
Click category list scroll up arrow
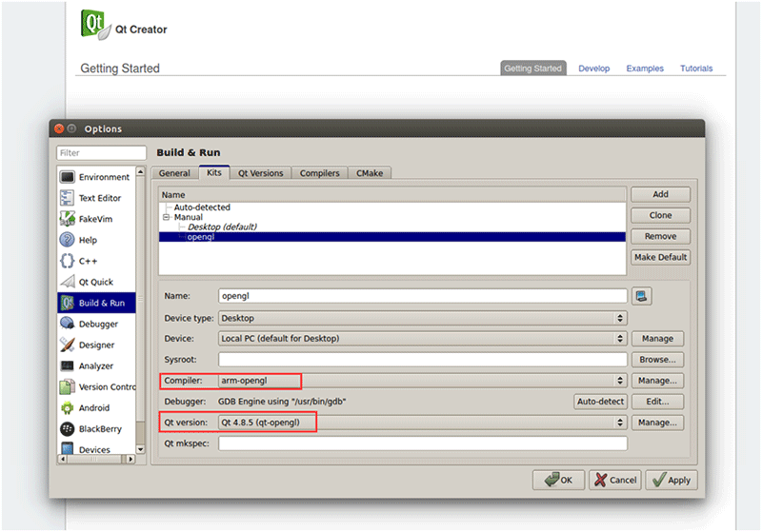[x=140, y=172]
